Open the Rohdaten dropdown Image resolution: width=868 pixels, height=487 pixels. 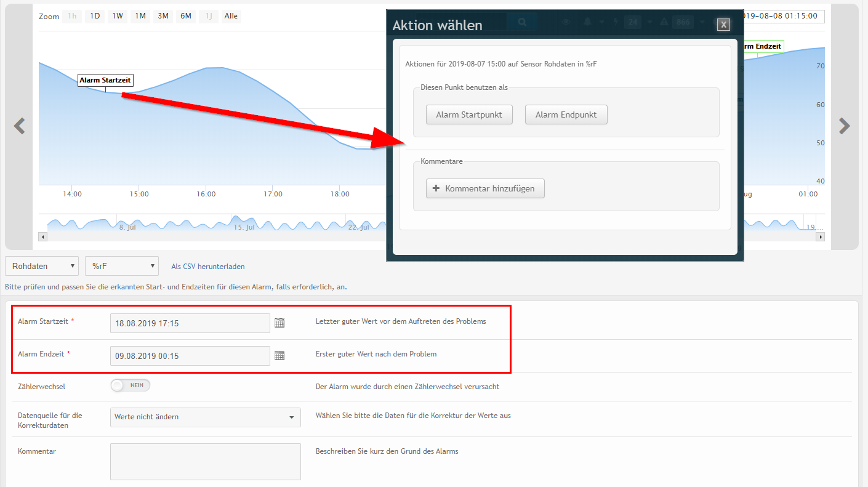(42, 266)
